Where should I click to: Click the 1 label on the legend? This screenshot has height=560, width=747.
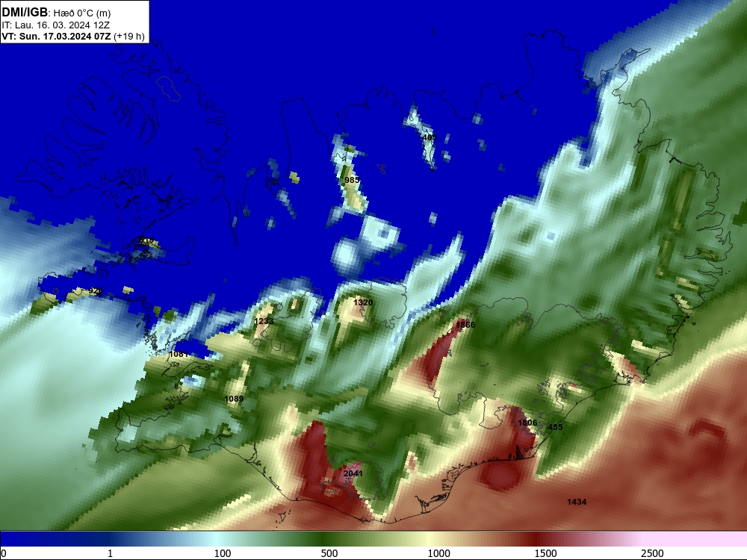pyautogui.click(x=110, y=553)
